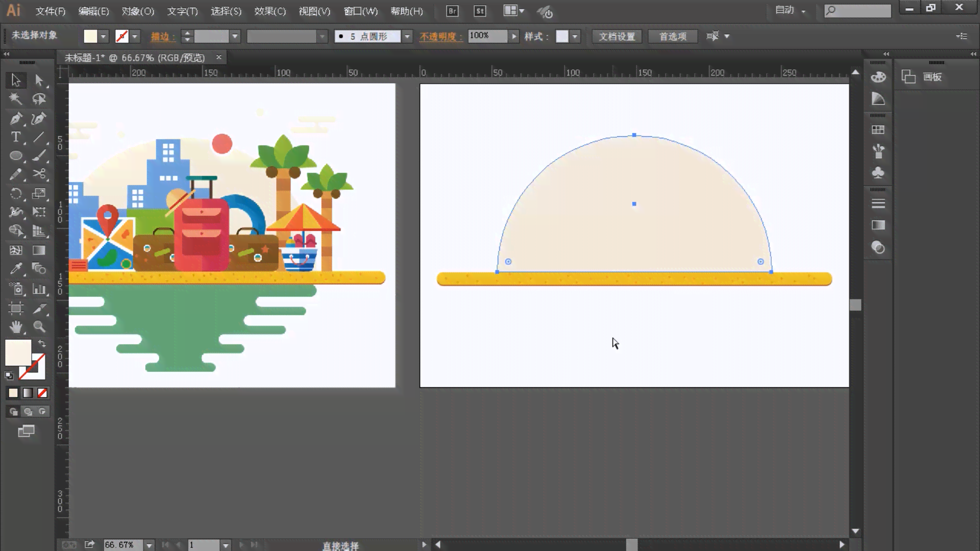The height and width of the screenshot is (551, 980).
Task: Select the Direct Selection tool
Action: (38, 80)
